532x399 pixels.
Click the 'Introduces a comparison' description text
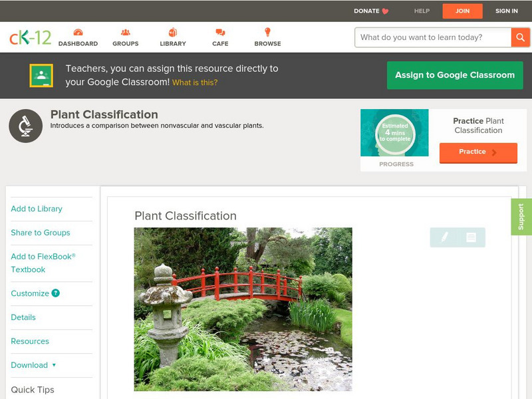tap(157, 126)
